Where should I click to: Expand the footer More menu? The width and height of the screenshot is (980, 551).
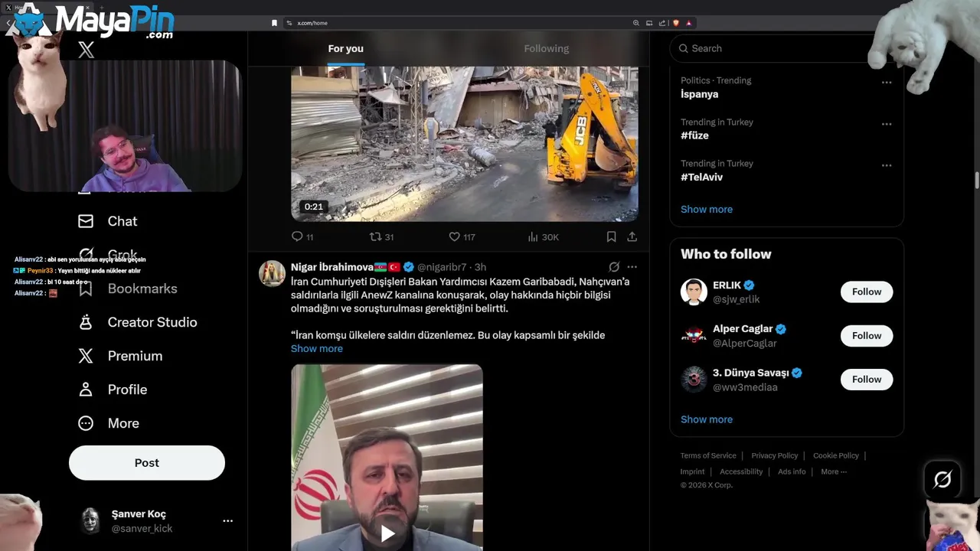tap(834, 471)
